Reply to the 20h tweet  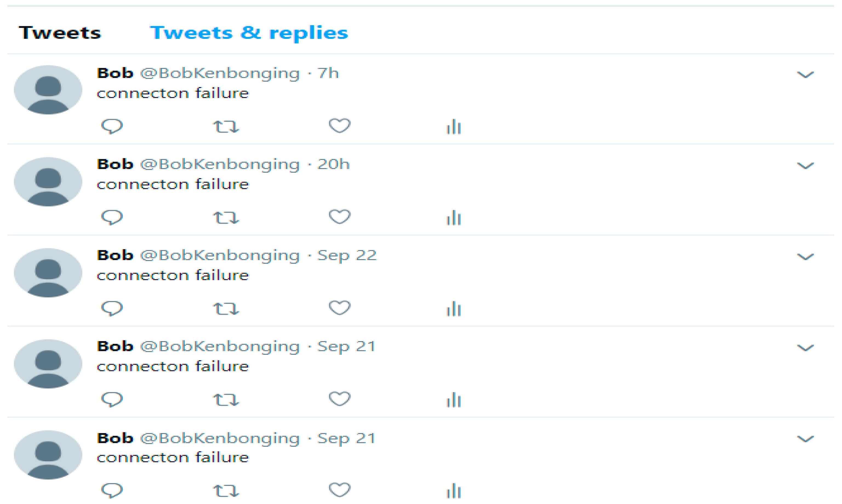pyautogui.click(x=112, y=217)
